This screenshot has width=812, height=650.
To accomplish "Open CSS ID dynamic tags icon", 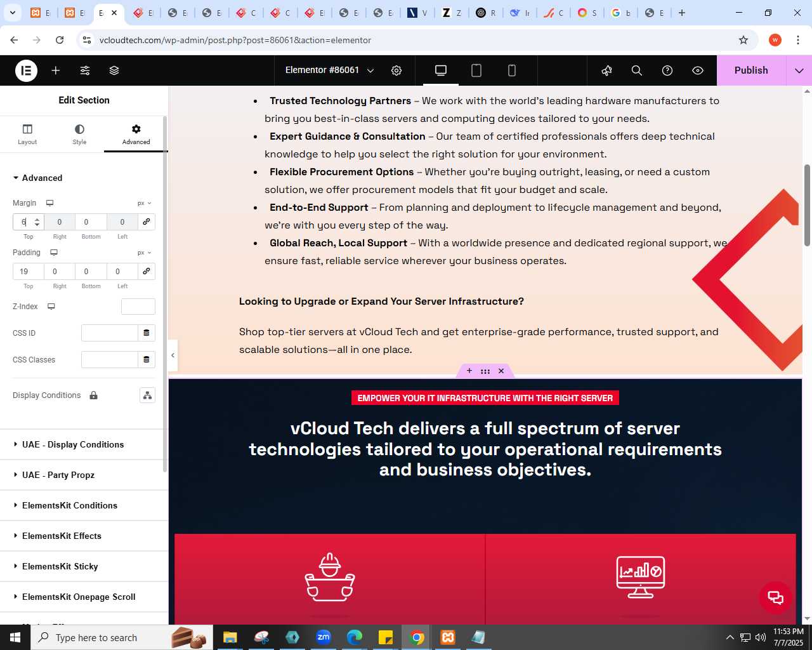I will (x=147, y=333).
